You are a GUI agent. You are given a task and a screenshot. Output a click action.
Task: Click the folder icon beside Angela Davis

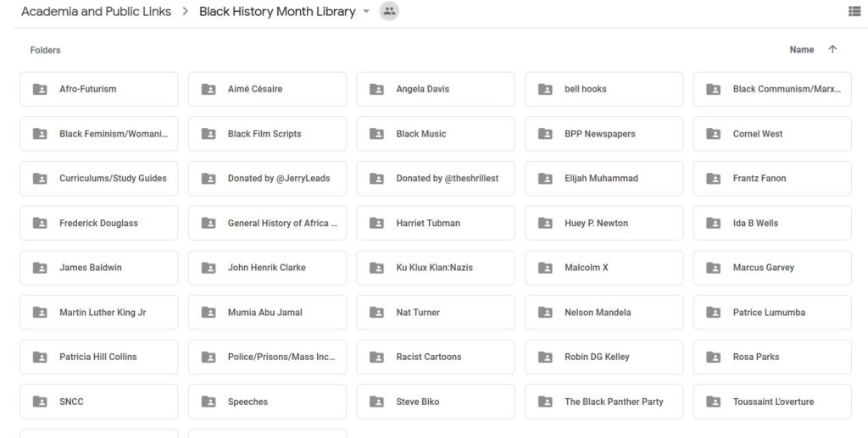tap(376, 89)
